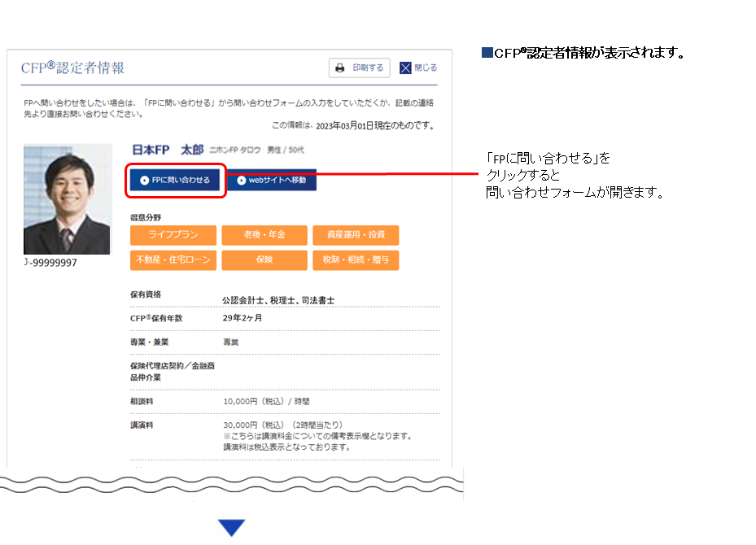Click the X icon beside 閉じる
The image size is (756, 545).
pyautogui.click(x=405, y=68)
